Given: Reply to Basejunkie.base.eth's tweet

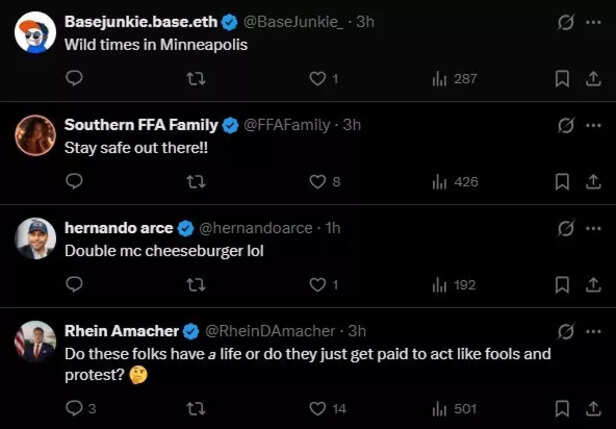Looking at the screenshot, I should pos(74,78).
